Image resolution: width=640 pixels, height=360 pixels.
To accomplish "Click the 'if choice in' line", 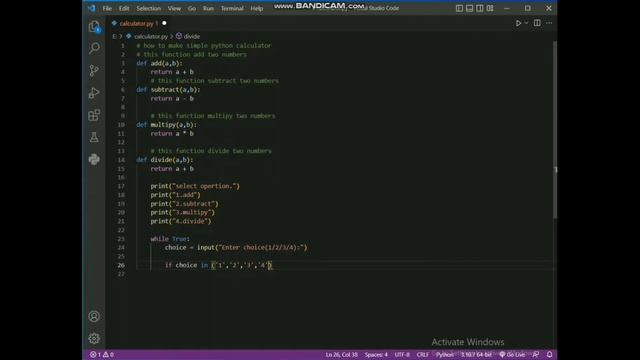I will click(x=218, y=265).
